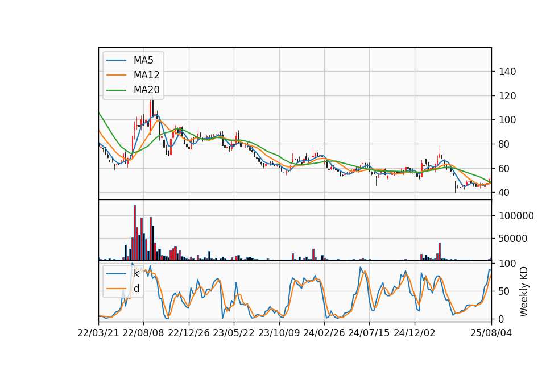546x392 pixels.
Task: Click the blue MA5 legend line sample
Action: (x=116, y=61)
